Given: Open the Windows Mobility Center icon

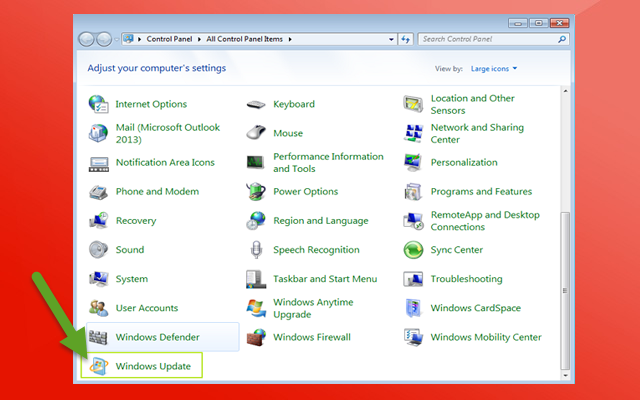Looking at the screenshot, I should [x=413, y=338].
